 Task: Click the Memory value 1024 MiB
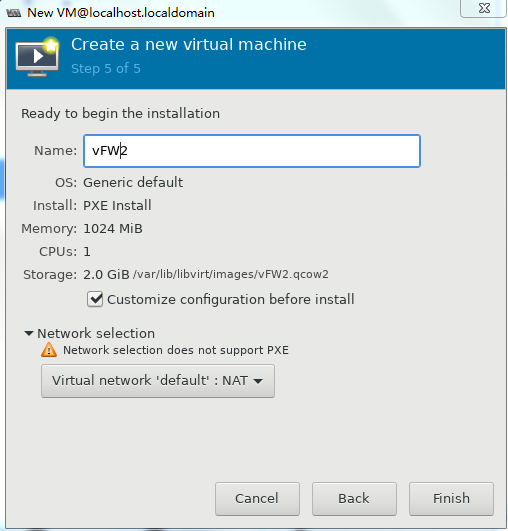click(113, 229)
